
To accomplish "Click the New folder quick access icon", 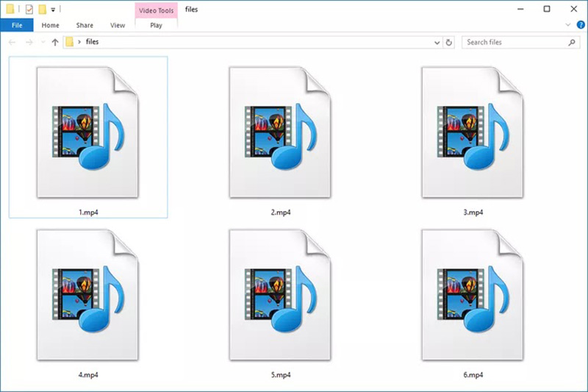I will 43,9.
